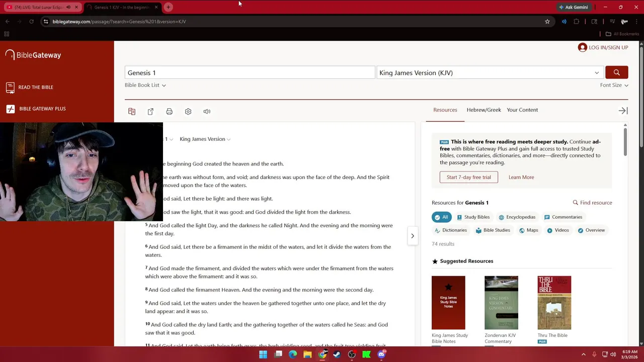The image size is (644, 362).
Task: Click Start 7-day free trial button
Action: tap(468, 177)
